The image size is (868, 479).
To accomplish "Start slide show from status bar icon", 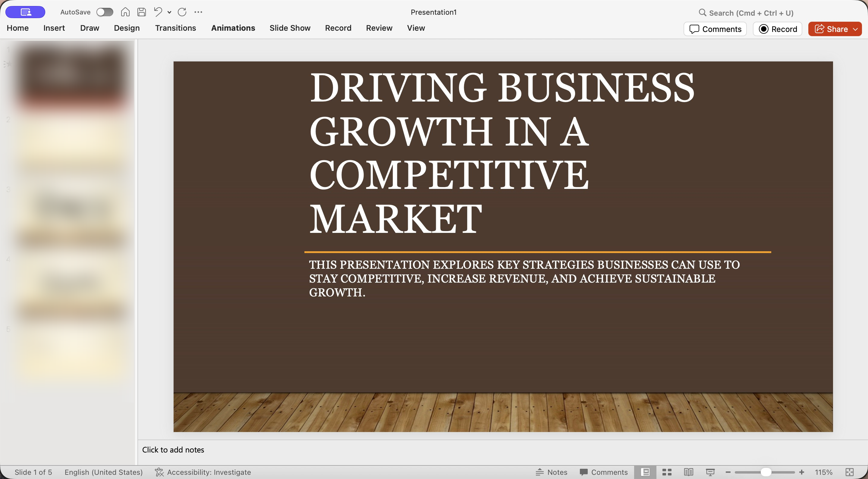I will point(710,472).
